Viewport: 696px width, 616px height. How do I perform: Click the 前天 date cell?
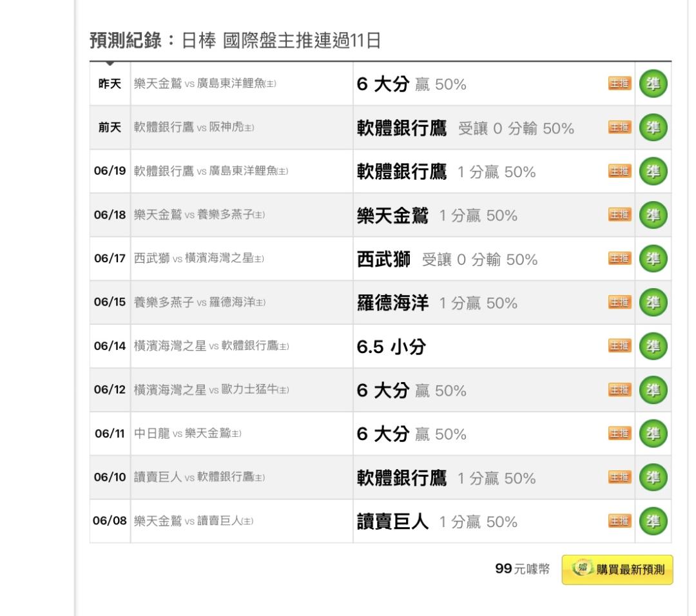click(x=110, y=128)
